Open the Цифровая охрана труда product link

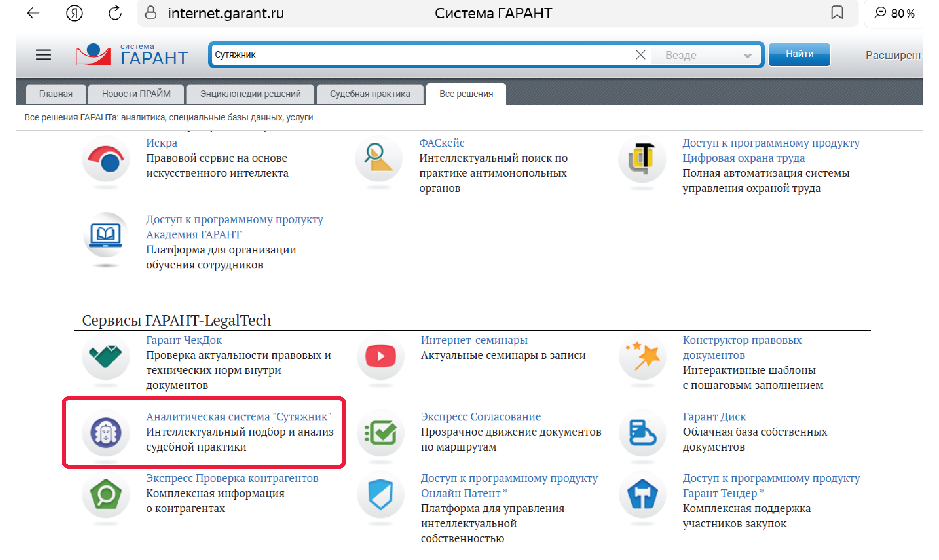point(771,150)
